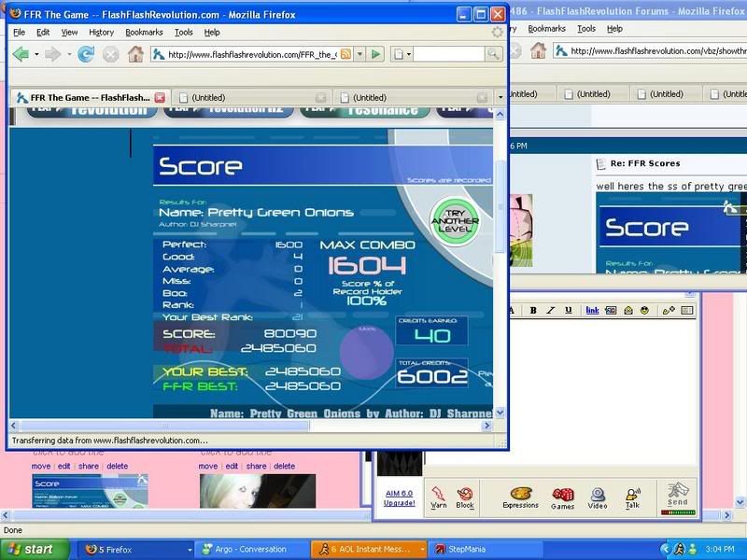The width and height of the screenshot is (747, 560).
Task: Click 'delete' link above the face photo
Action: coord(285,466)
